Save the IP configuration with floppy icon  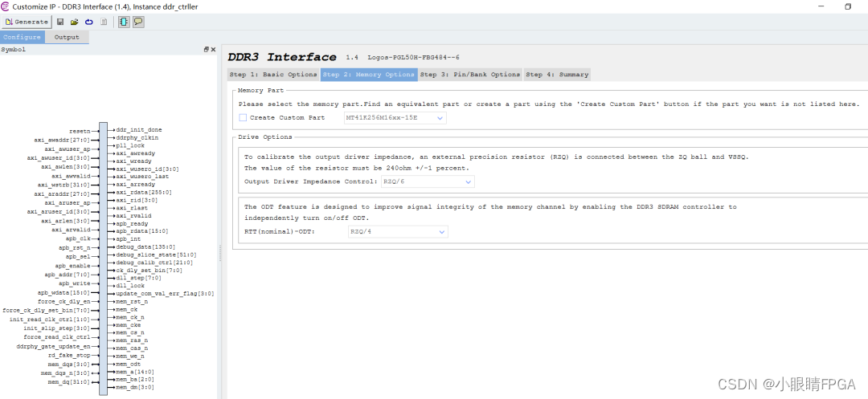(60, 22)
